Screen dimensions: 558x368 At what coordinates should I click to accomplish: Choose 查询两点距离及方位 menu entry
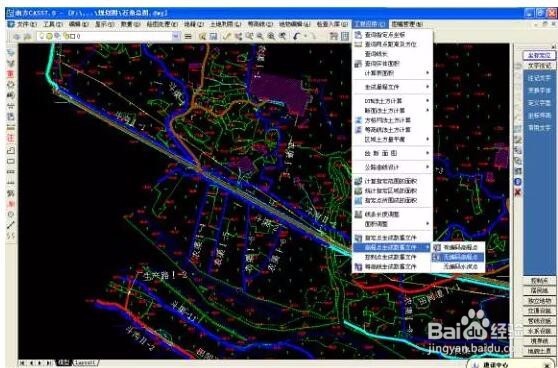click(390, 44)
